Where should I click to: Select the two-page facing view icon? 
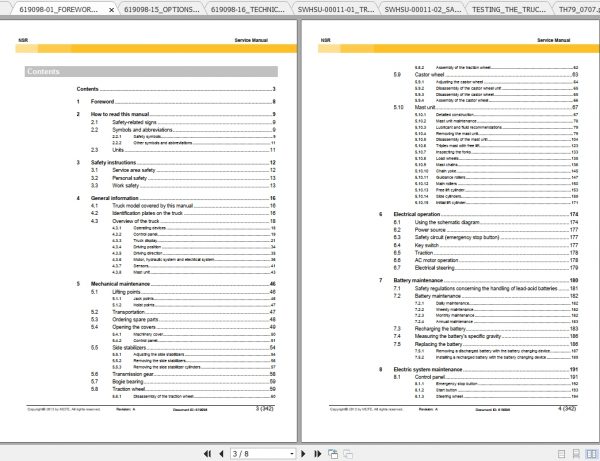click(591, 454)
